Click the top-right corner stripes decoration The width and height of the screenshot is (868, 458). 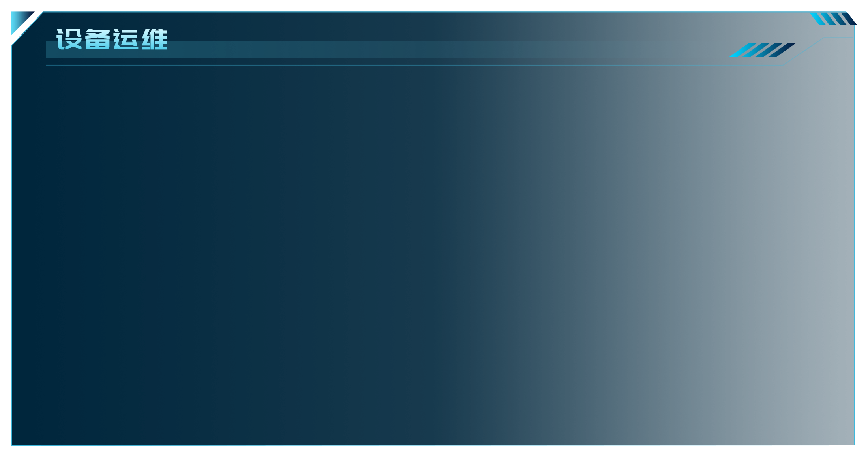coord(833,19)
